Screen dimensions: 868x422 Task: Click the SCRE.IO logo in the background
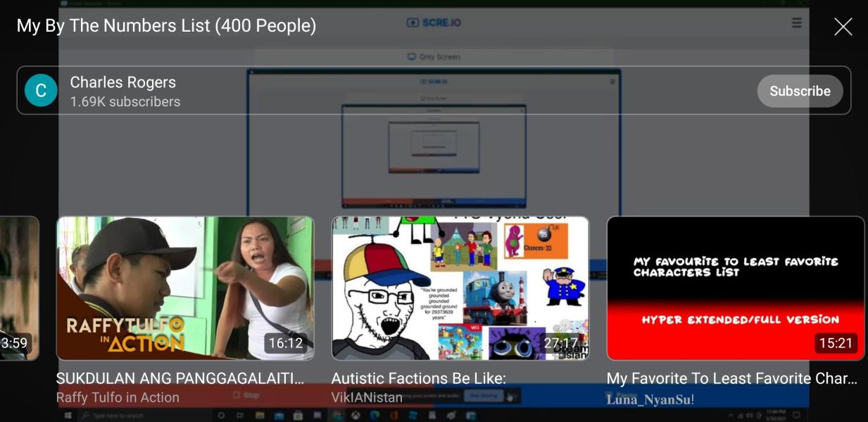434,23
